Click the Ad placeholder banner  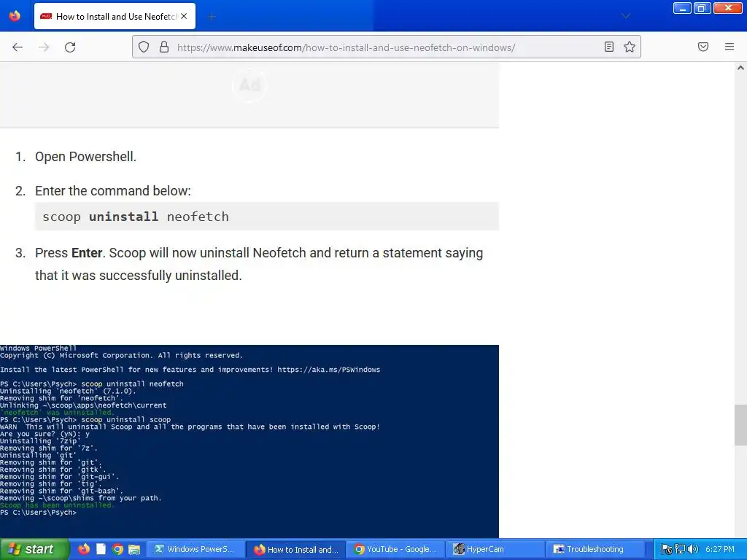click(x=249, y=95)
